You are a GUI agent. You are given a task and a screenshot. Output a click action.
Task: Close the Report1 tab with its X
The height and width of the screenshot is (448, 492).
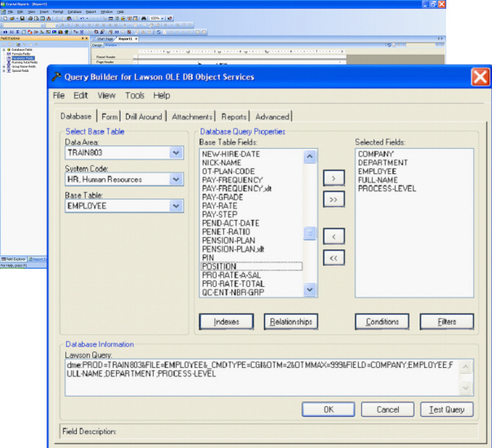(x=136, y=38)
